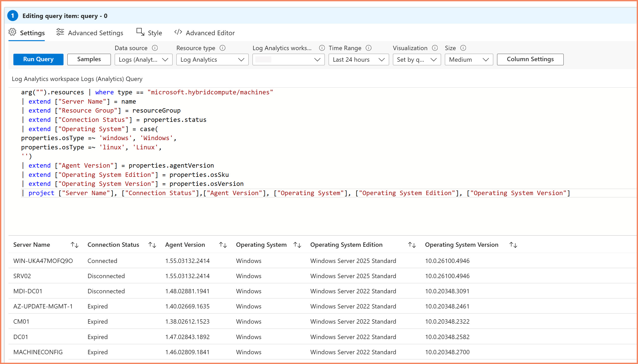Select the SRV02 server name cell
The height and width of the screenshot is (364, 638).
click(22, 276)
